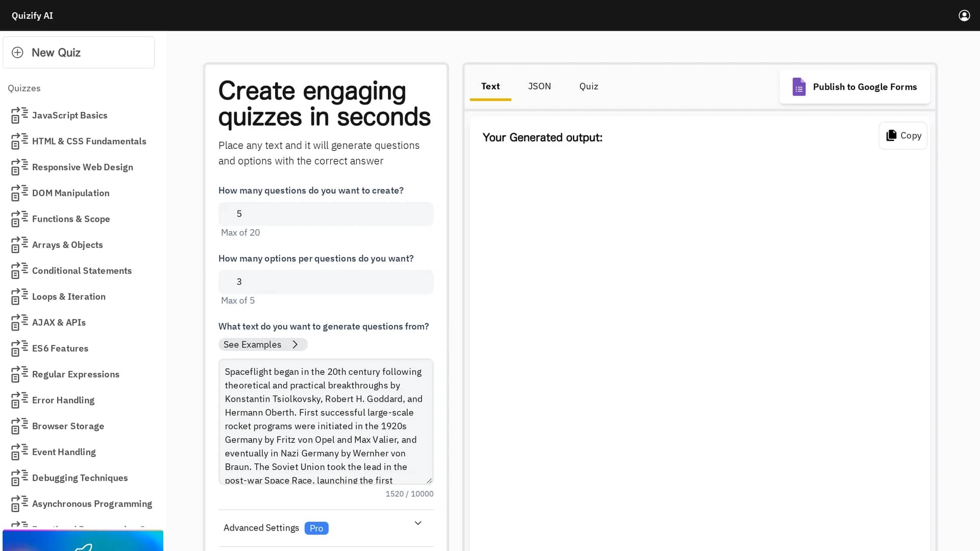Click the quiz icon beside Conditional Statements
Image resolution: width=980 pixels, height=551 pixels.
19,271
